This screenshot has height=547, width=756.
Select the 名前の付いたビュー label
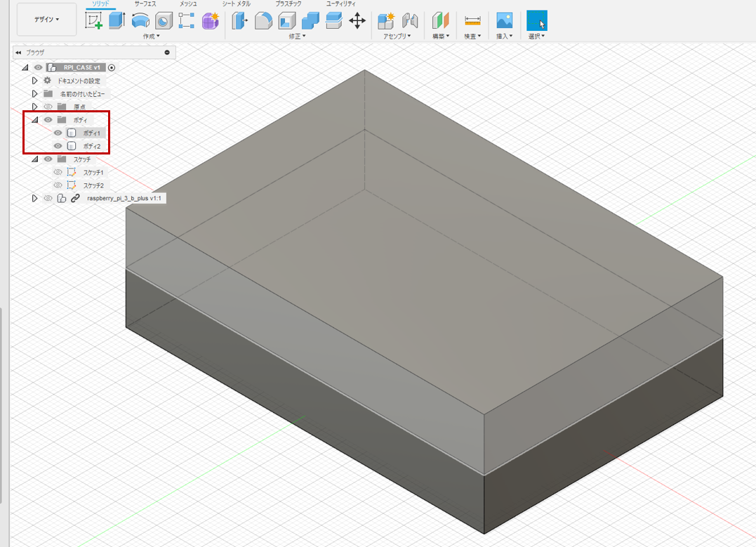82,94
